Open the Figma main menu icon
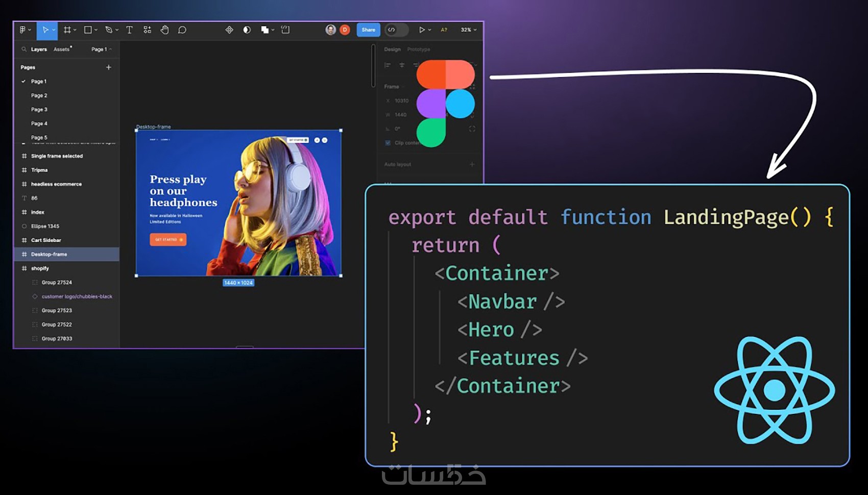The height and width of the screenshot is (495, 868). [22, 30]
